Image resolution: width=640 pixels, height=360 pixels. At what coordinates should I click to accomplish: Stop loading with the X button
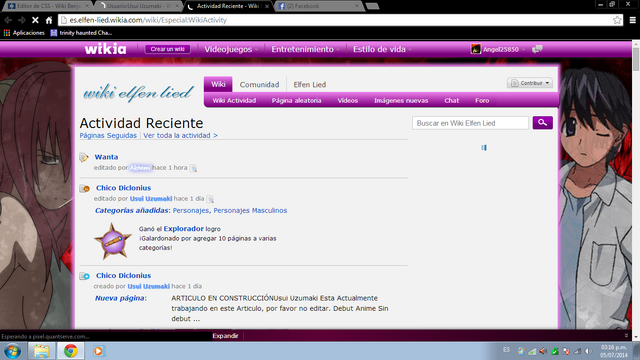tap(35, 20)
